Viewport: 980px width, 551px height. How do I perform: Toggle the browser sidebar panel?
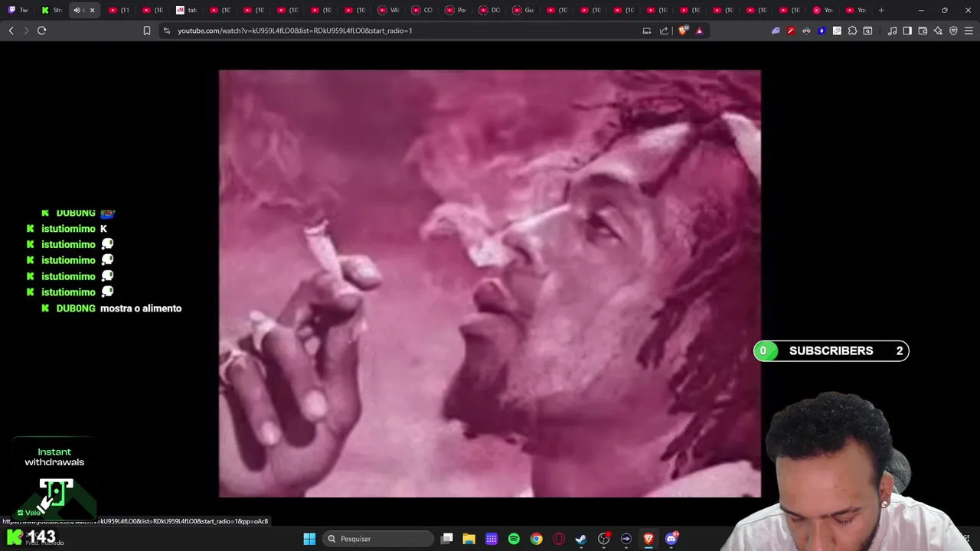point(907,31)
